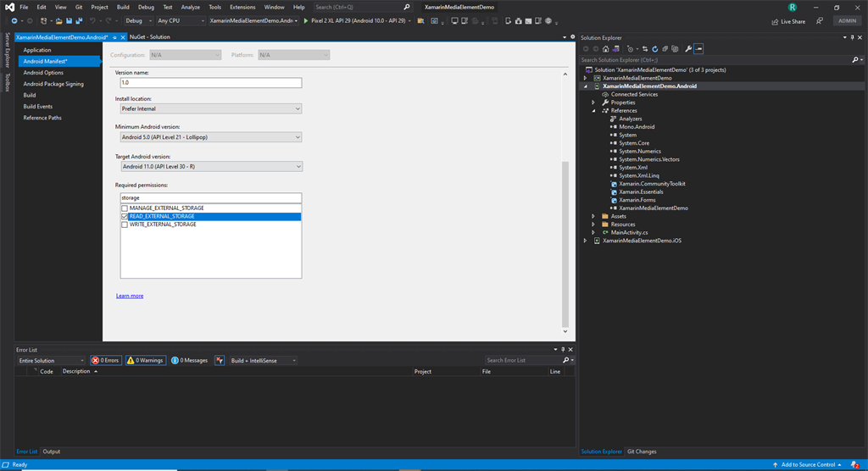Click the manifest page vertical scrollbar

565,243
